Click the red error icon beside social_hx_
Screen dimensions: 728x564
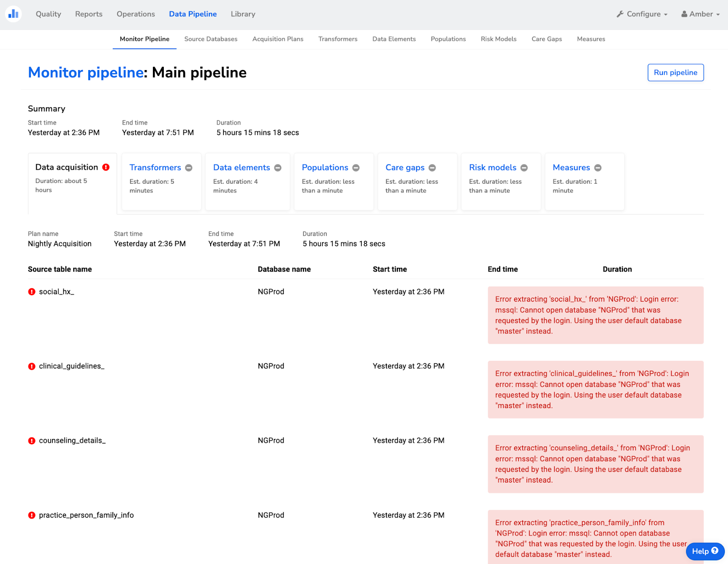coord(32,292)
